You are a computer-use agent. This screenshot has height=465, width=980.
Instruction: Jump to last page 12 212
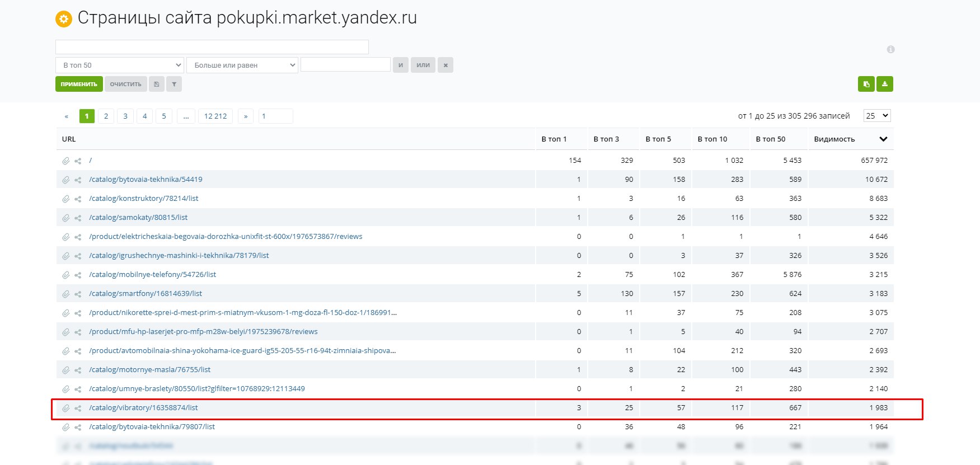coord(215,116)
